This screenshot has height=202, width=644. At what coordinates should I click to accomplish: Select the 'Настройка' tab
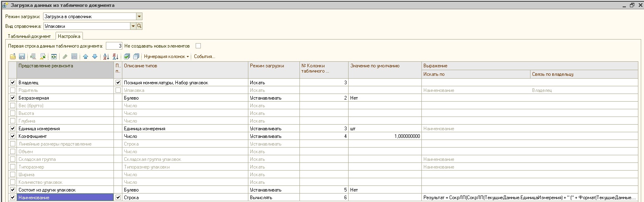click(69, 36)
